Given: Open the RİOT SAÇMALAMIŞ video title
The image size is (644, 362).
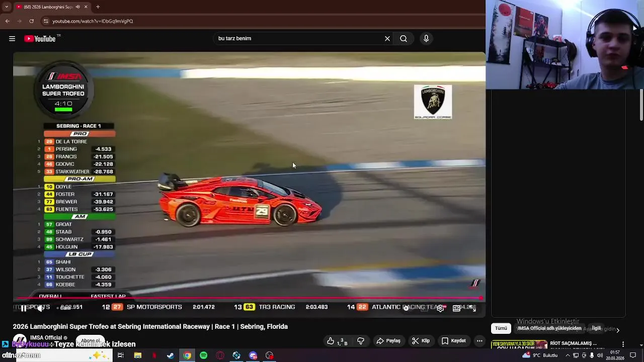Looking at the screenshot, I should (573, 343).
